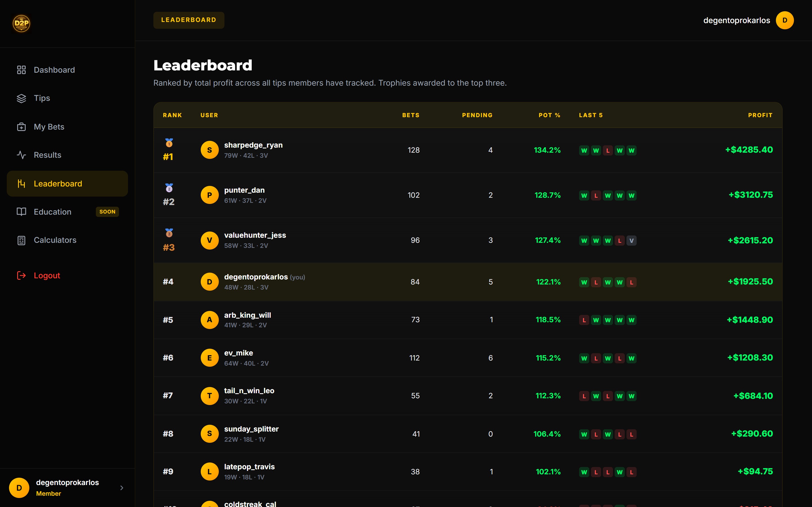Click the silver medal next to punter_dan

169,188
